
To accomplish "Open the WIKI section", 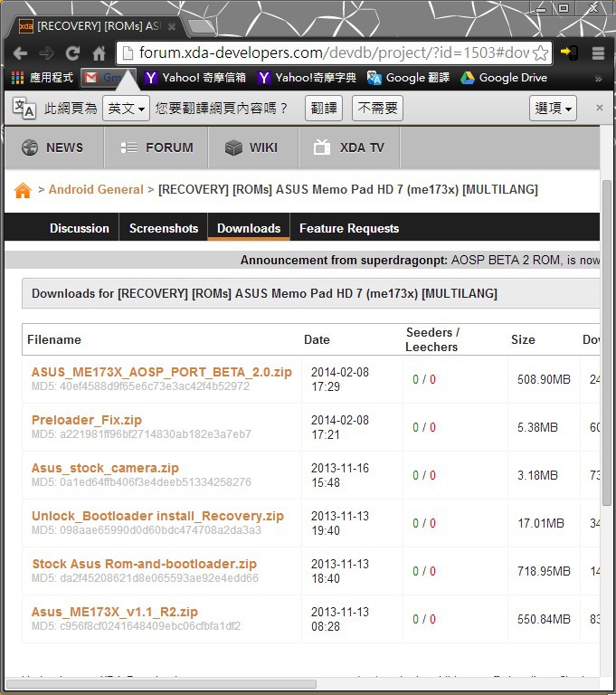I will point(253,148).
